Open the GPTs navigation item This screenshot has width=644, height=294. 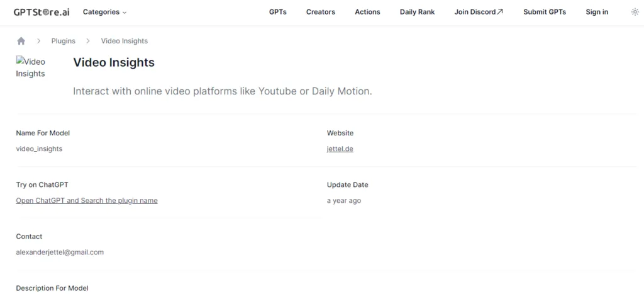click(x=277, y=12)
